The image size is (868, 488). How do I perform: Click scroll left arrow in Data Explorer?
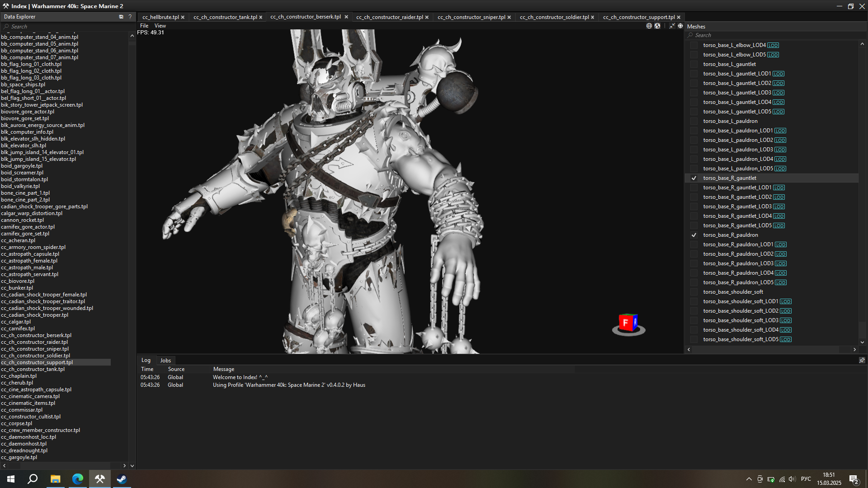(4, 465)
